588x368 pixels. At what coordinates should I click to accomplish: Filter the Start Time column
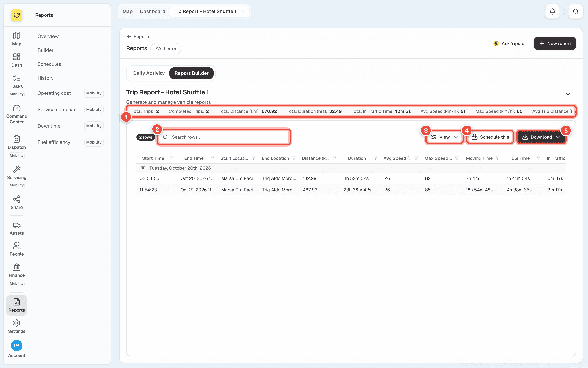171,158
